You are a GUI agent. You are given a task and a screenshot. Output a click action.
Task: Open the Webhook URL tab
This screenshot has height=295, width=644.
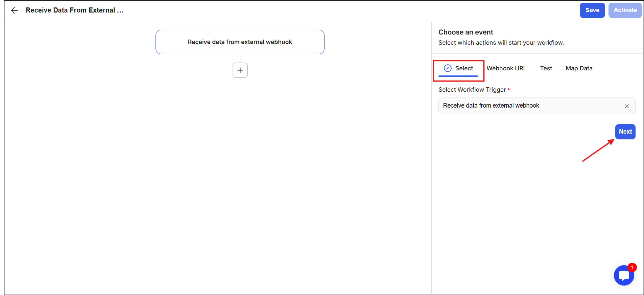pos(506,68)
